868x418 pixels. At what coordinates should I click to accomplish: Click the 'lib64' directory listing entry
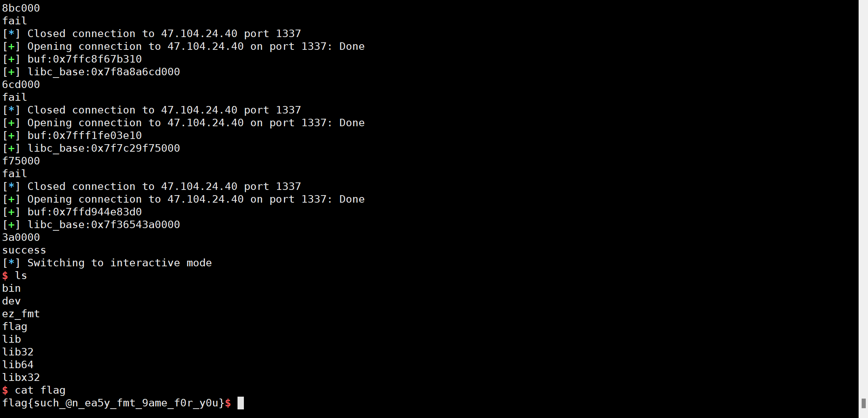18,365
